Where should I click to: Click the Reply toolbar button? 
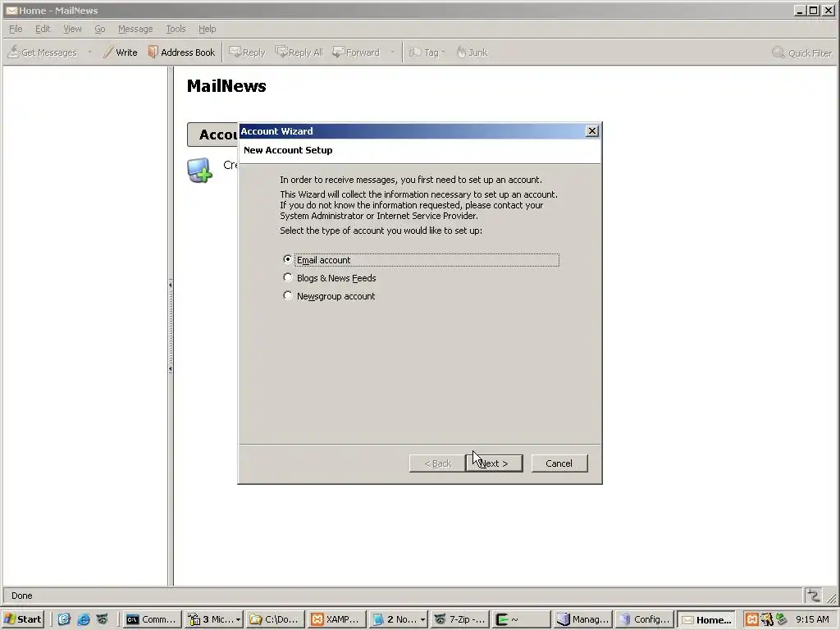247,52
